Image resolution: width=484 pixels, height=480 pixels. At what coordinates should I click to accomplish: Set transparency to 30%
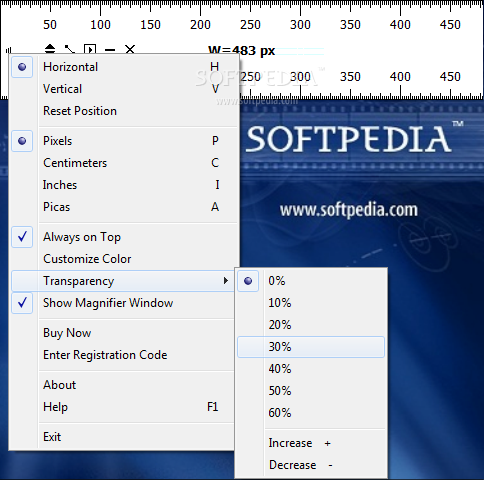(311, 347)
